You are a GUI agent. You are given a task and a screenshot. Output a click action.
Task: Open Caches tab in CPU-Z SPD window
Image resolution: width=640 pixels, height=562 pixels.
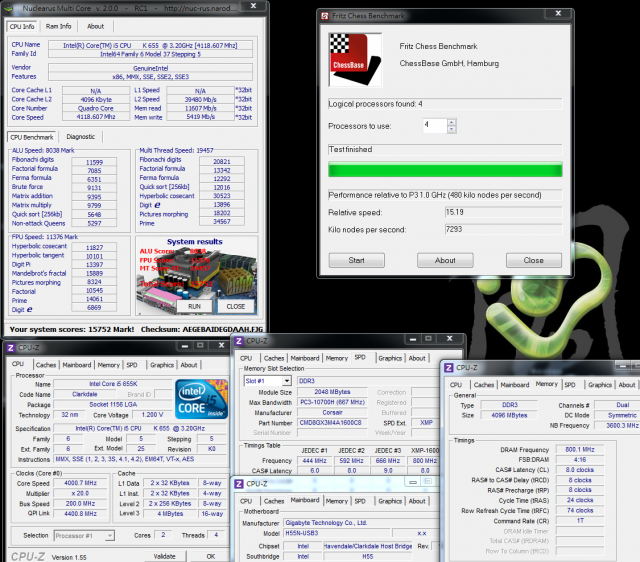coord(274,358)
